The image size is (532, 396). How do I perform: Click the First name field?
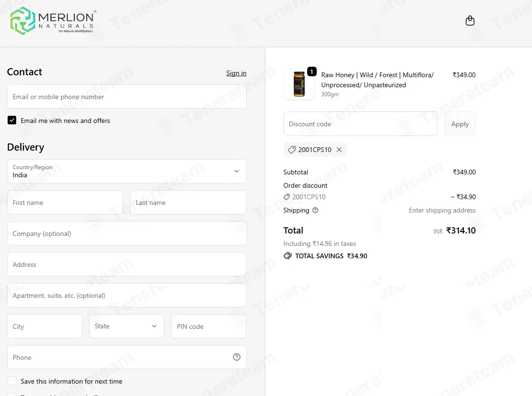65,203
